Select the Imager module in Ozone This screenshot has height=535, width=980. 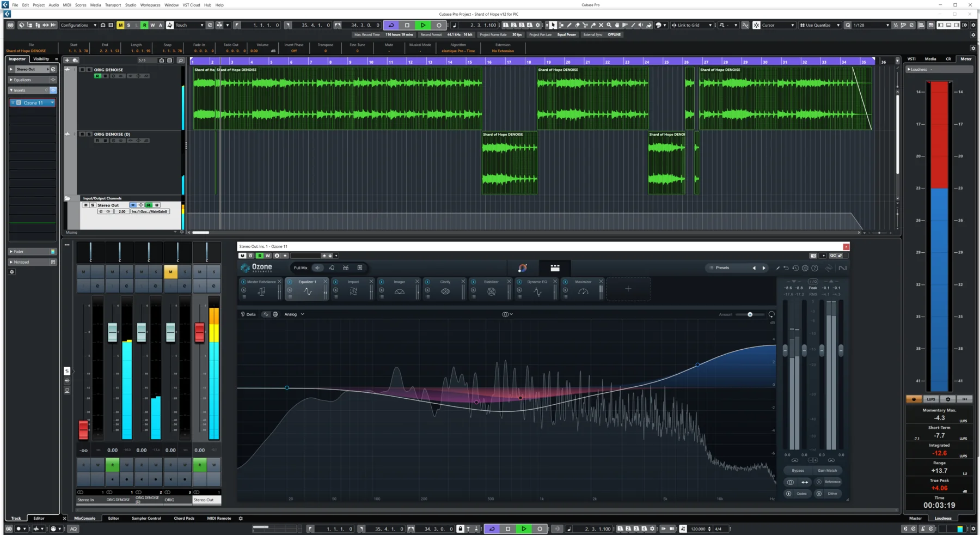tap(399, 289)
